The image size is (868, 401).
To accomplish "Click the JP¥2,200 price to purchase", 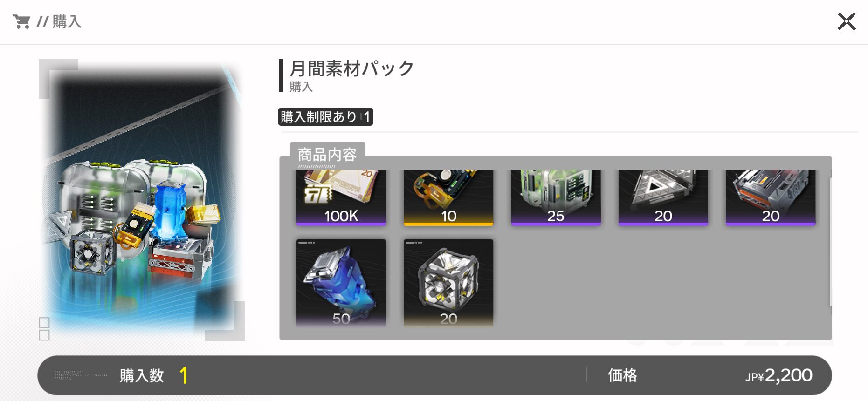I will point(778,375).
